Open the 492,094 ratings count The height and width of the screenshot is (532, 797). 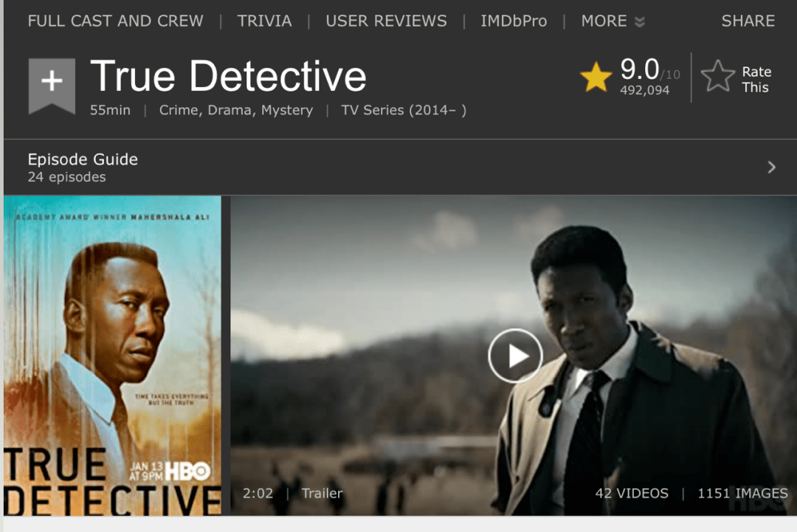tap(644, 91)
